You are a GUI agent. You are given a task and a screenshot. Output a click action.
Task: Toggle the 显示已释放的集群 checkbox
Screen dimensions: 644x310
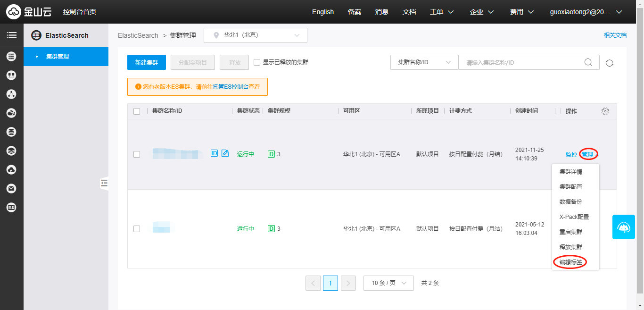(x=257, y=62)
